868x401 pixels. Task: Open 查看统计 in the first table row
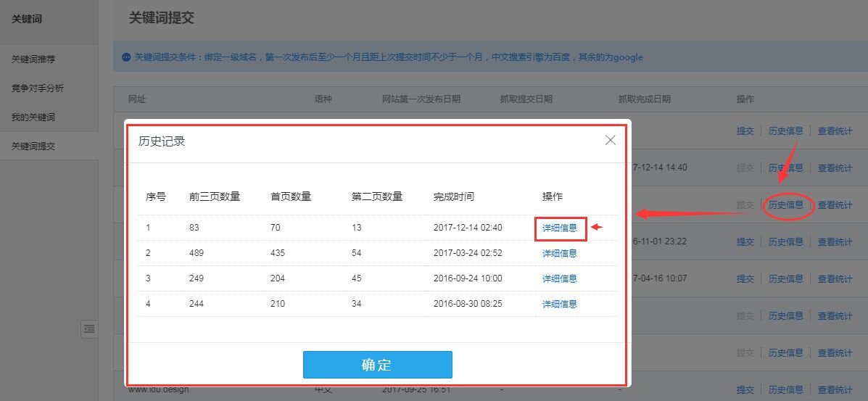tap(835, 131)
